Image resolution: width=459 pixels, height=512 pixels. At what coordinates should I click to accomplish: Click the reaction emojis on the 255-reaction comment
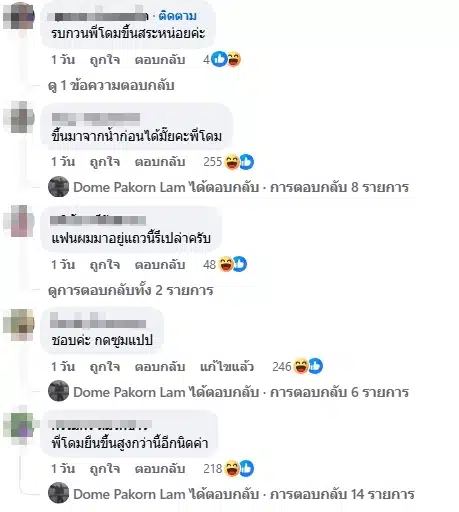click(239, 162)
